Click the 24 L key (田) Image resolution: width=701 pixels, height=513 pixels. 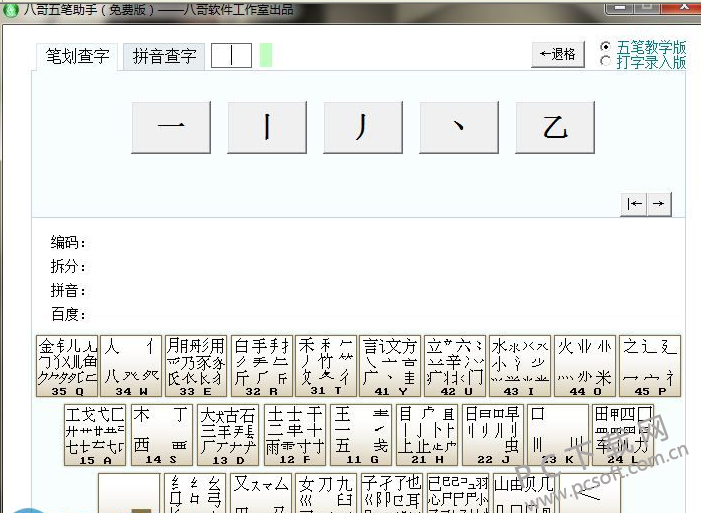(623, 435)
